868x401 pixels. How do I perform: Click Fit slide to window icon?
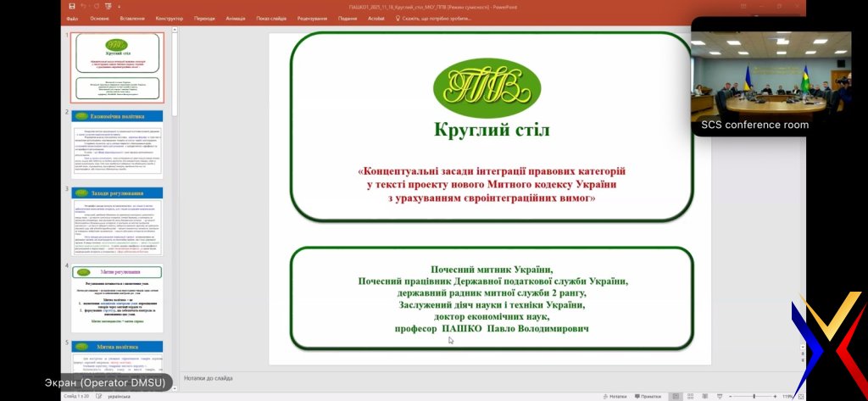pyautogui.click(x=801, y=396)
